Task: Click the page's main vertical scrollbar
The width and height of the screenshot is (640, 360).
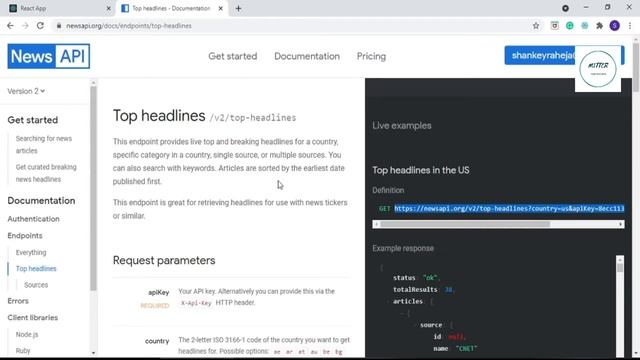Action: tap(636, 67)
